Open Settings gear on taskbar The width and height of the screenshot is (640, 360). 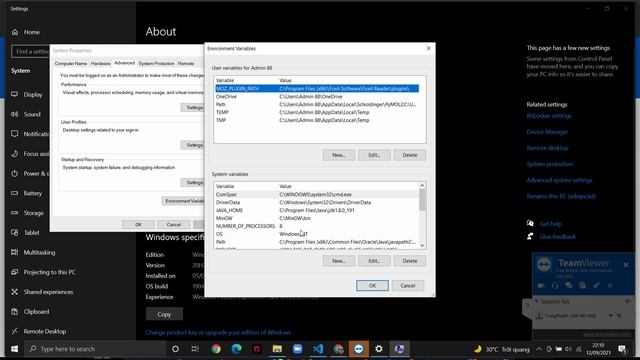point(379,349)
